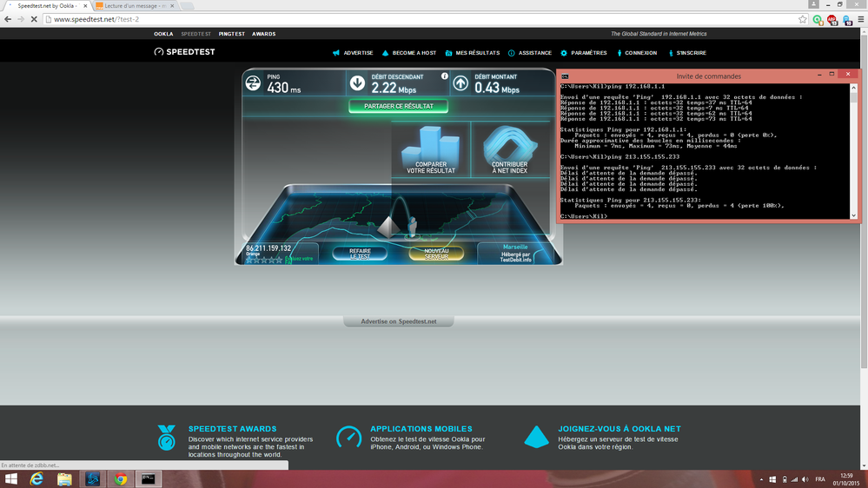Click the command prompt scroll up arrow
The image size is (868, 488).
(x=853, y=88)
